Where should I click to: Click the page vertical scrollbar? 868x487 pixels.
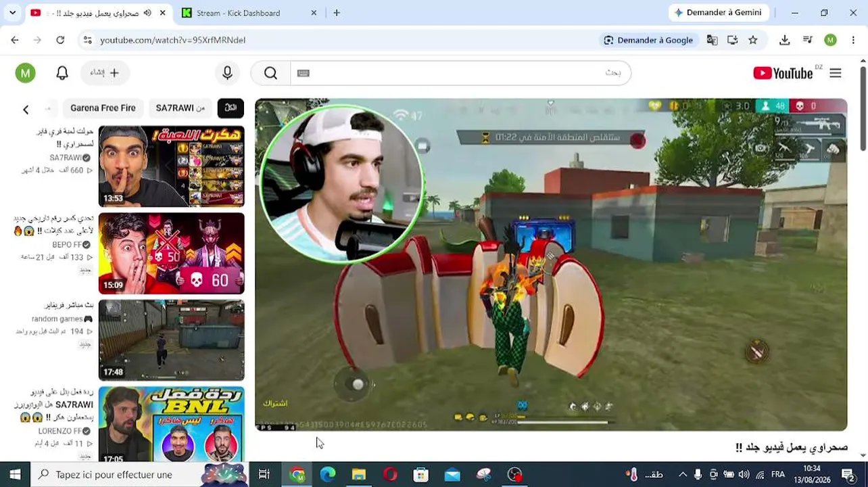pos(863,108)
